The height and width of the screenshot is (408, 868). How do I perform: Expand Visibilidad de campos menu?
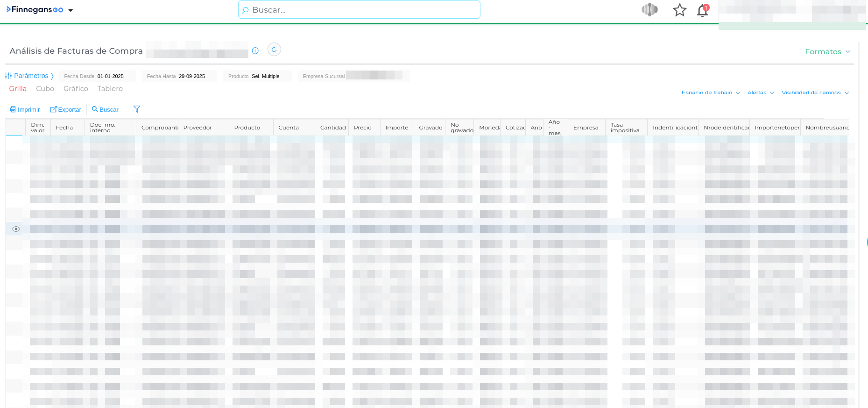click(x=815, y=93)
